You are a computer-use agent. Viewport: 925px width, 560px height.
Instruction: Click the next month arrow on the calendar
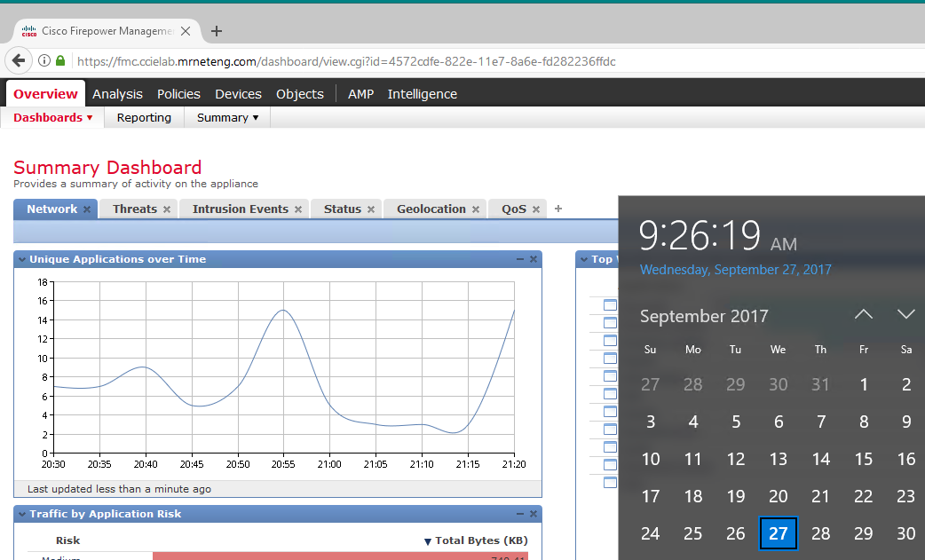coord(905,314)
